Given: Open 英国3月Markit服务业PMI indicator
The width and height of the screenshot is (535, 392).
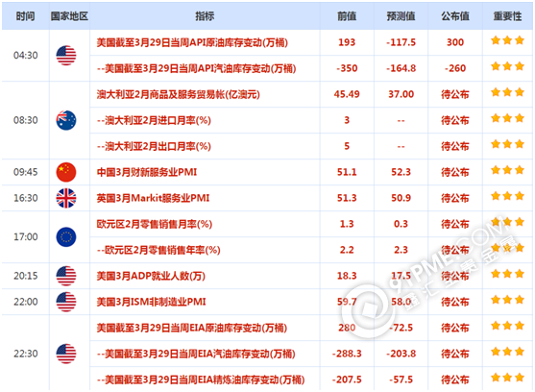Looking at the screenshot, I should point(153,198).
